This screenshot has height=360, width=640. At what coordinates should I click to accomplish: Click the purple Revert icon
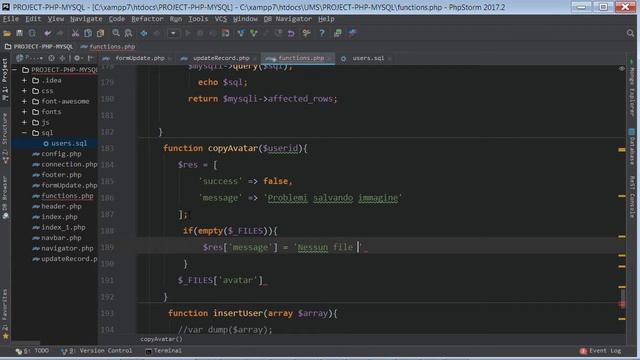pos(291,33)
